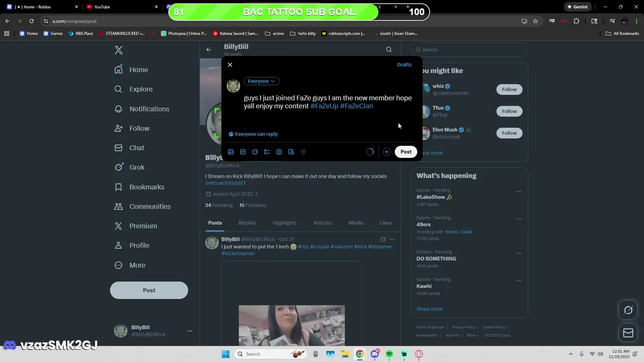Follow Elon Musk account
The image size is (644, 362).
[509, 133]
